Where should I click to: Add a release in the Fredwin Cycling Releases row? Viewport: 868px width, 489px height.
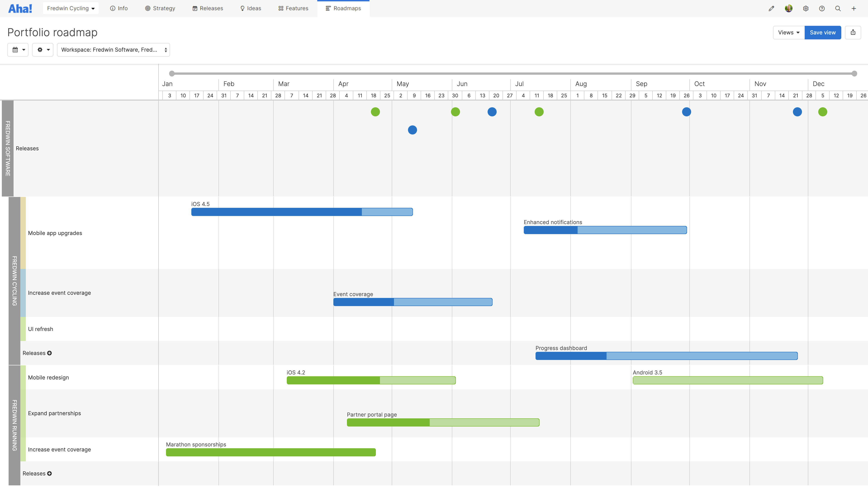coord(50,353)
